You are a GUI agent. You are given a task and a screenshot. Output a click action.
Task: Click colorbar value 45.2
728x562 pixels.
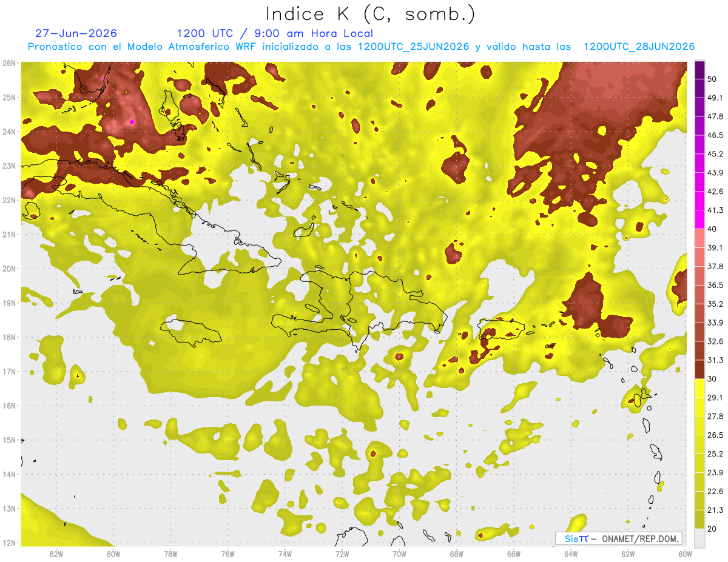coord(715,154)
